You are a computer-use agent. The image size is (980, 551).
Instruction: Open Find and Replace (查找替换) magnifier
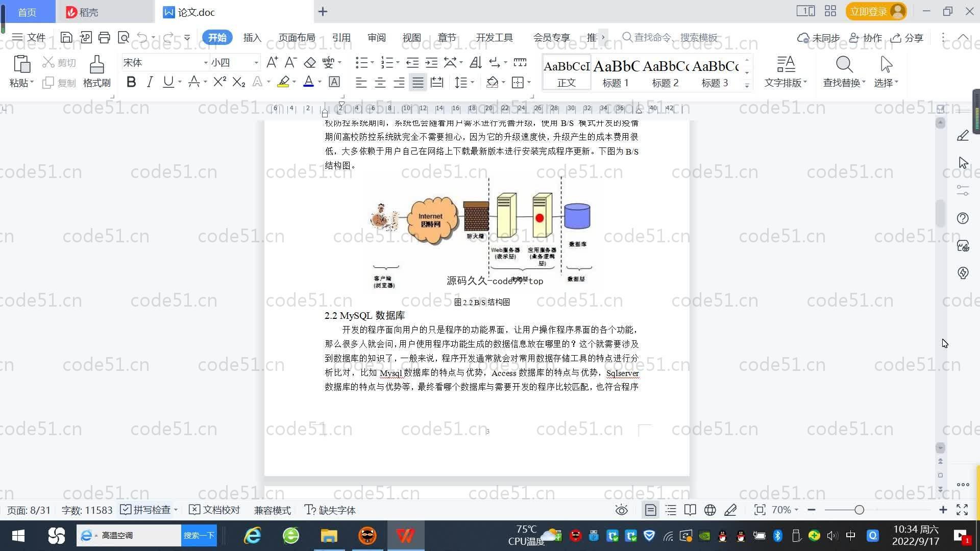(844, 64)
